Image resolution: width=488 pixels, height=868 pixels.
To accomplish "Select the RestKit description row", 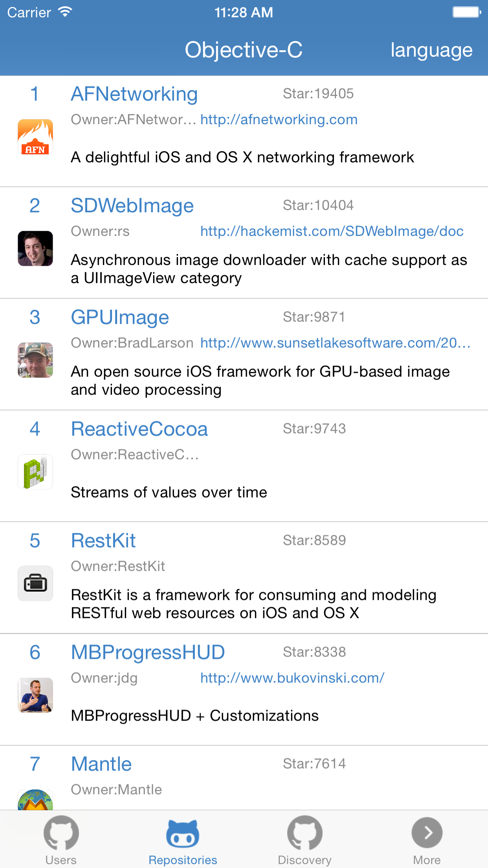I will coord(254,604).
